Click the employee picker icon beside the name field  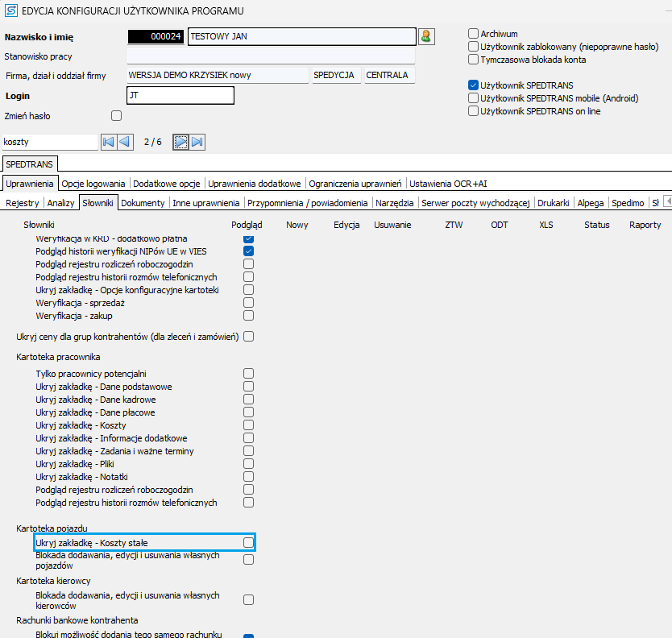coord(426,36)
